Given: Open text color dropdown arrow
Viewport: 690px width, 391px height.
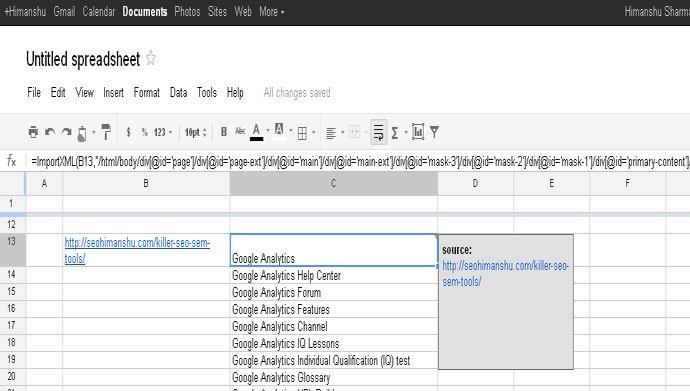Looking at the screenshot, I should [268, 131].
